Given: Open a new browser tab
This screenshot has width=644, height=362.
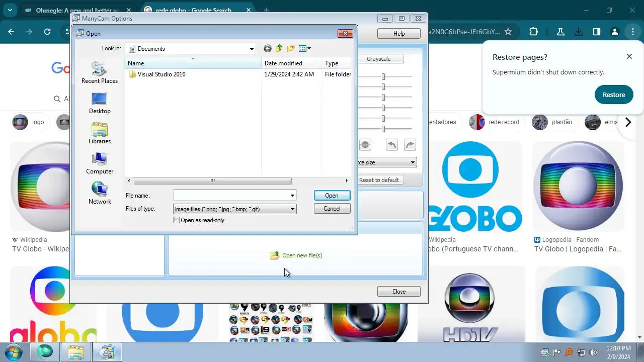Looking at the screenshot, I should pyautogui.click(x=267, y=10).
